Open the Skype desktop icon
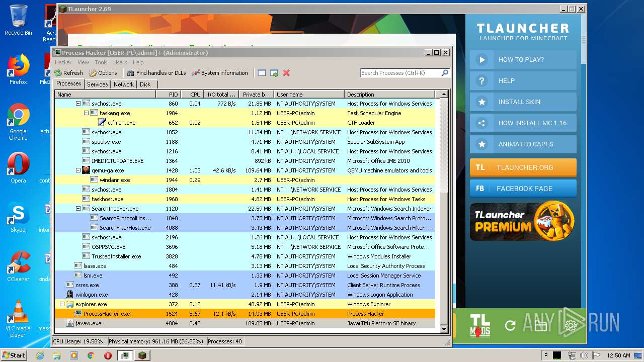This screenshot has width=644, height=362. 18,217
